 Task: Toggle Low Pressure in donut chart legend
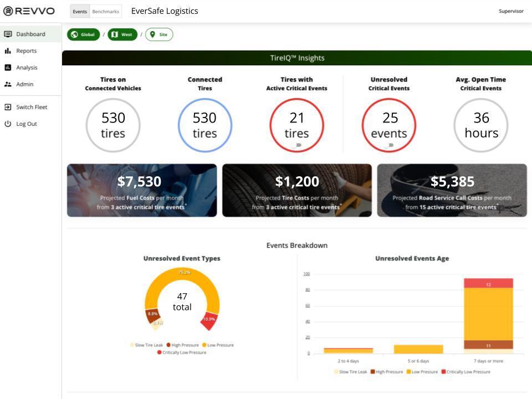220,345
